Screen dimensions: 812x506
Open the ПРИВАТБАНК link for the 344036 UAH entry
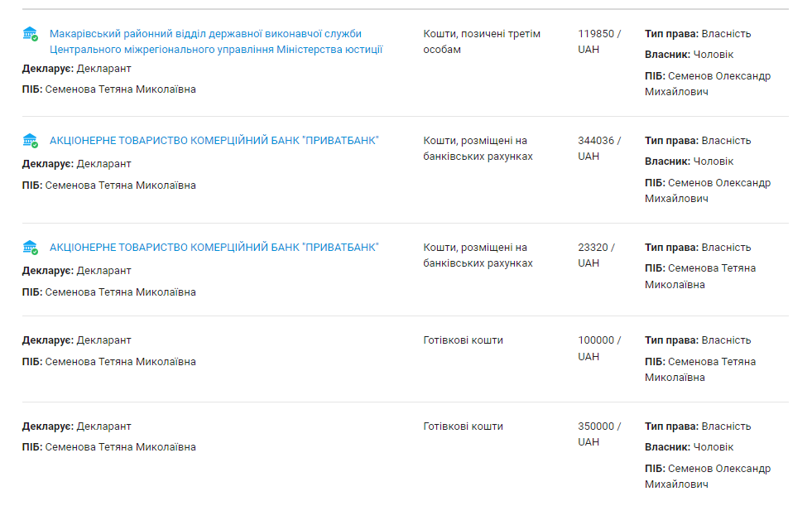click(x=214, y=140)
